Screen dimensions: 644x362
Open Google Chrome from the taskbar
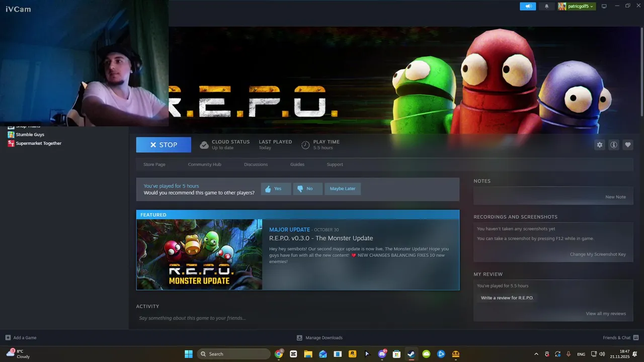pyautogui.click(x=279, y=354)
